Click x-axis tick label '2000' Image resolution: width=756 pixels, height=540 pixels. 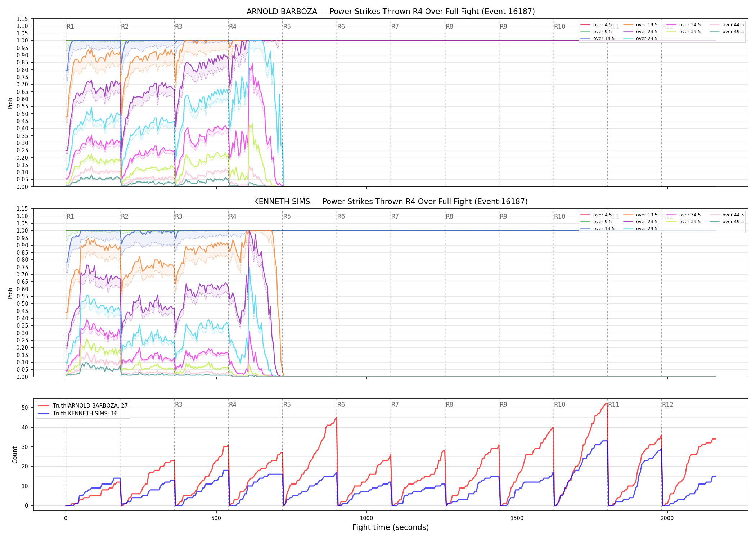click(667, 518)
